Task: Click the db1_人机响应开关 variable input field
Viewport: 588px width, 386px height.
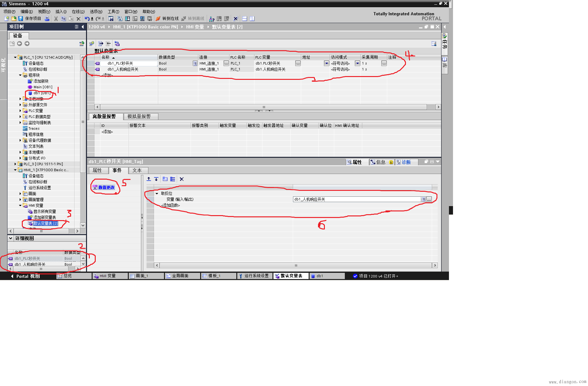Action: 356,199
